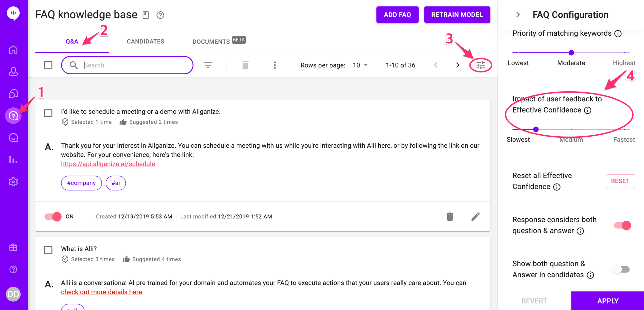Image resolution: width=644 pixels, height=310 pixels.
Task: Click the toolbar trash bin icon
Action: (245, 65)
